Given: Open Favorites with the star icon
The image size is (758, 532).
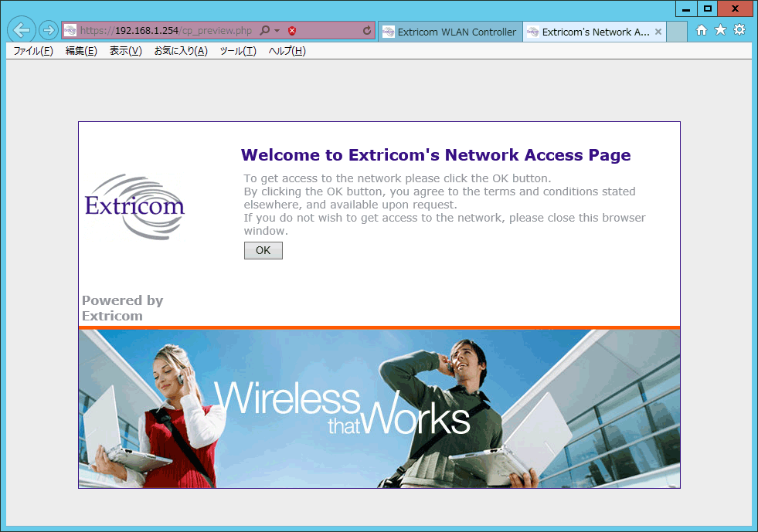Looking at the screenshot, I should 720,30.
